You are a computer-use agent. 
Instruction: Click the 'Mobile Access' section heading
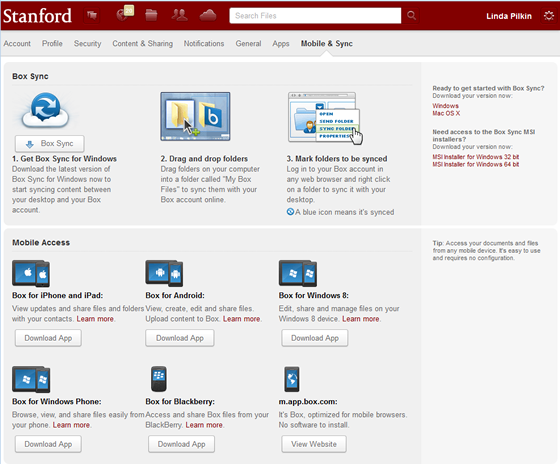coord(41,243)
